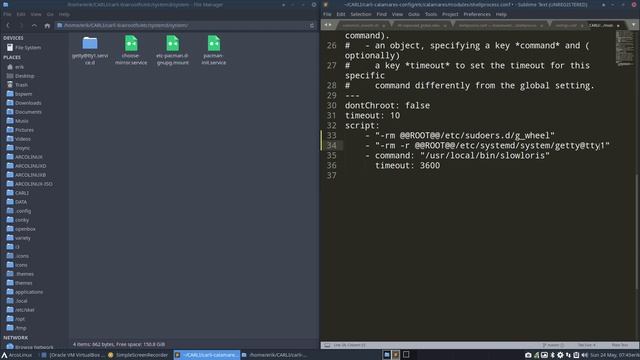Viewport: 640px width, 360px height.
Task: Select File System under Devices
Action: coord(24,48)
